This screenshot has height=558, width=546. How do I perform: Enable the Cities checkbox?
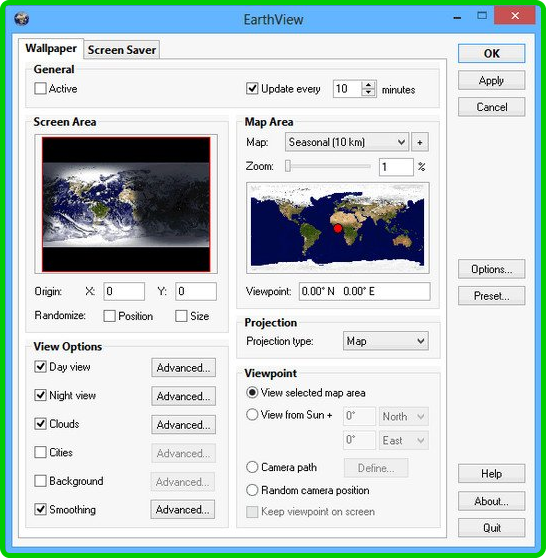[40, 452]
